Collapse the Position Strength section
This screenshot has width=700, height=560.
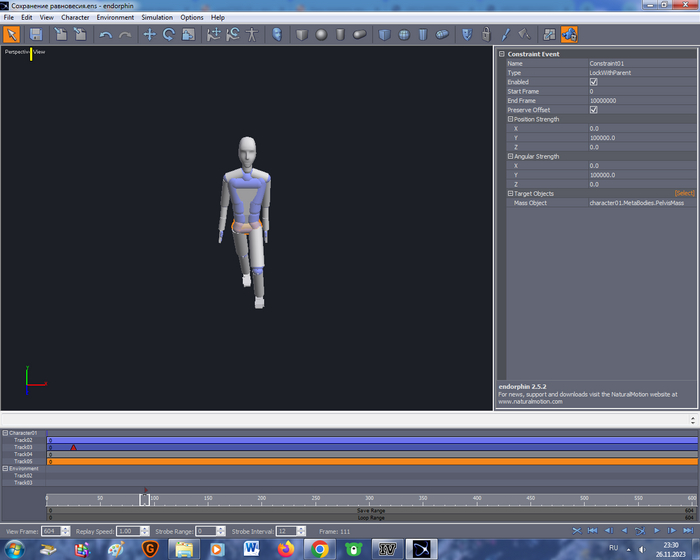(x=510, y=119)
